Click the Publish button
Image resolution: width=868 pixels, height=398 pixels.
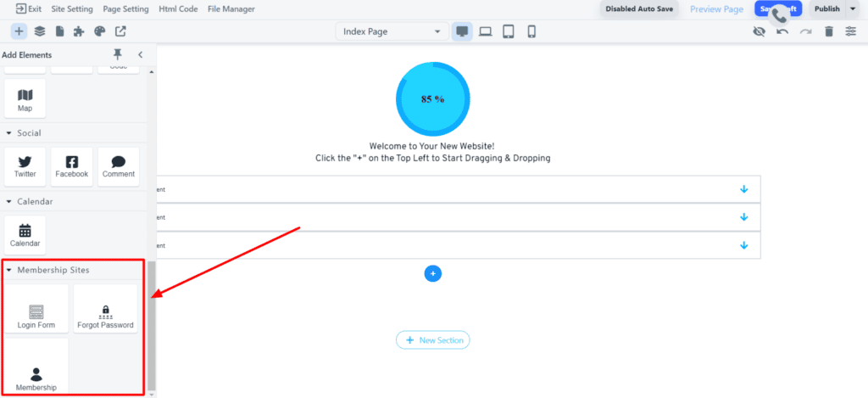coord(827,8)
